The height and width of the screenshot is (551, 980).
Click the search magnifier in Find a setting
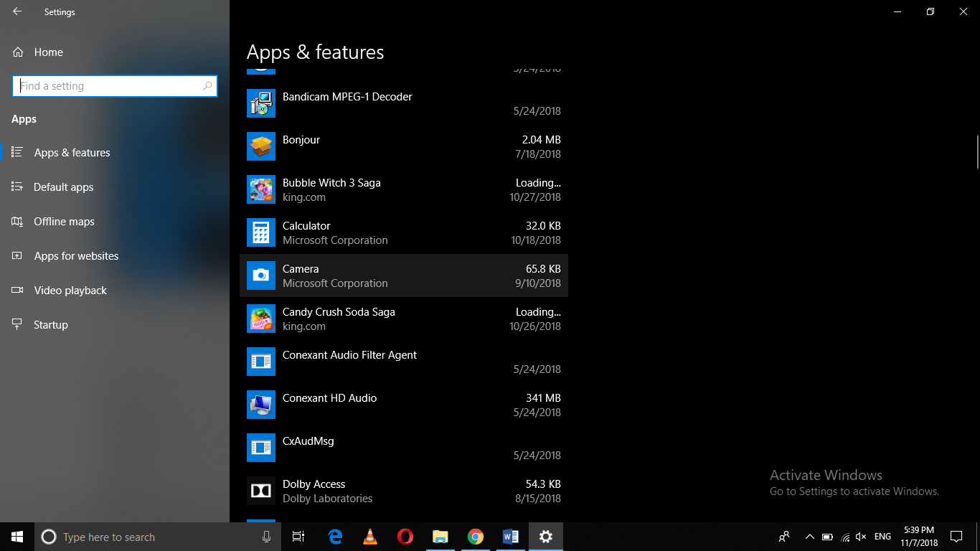click(x=207, y=86)
